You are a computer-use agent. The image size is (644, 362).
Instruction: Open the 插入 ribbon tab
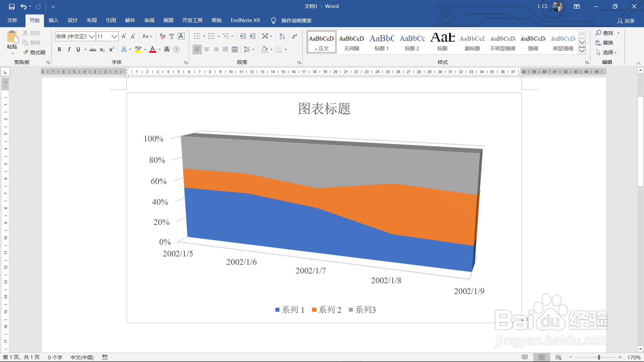click(x=53, y=20)
